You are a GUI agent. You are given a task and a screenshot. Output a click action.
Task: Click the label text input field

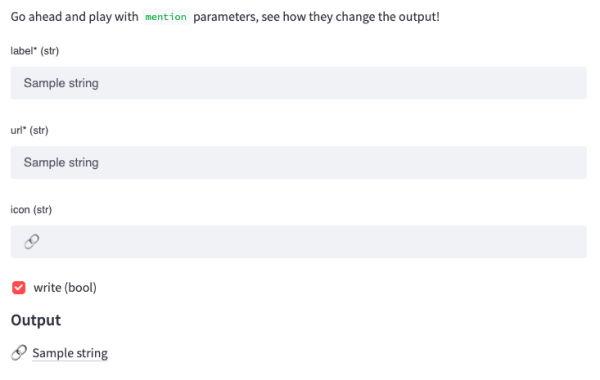click(298, 83)
